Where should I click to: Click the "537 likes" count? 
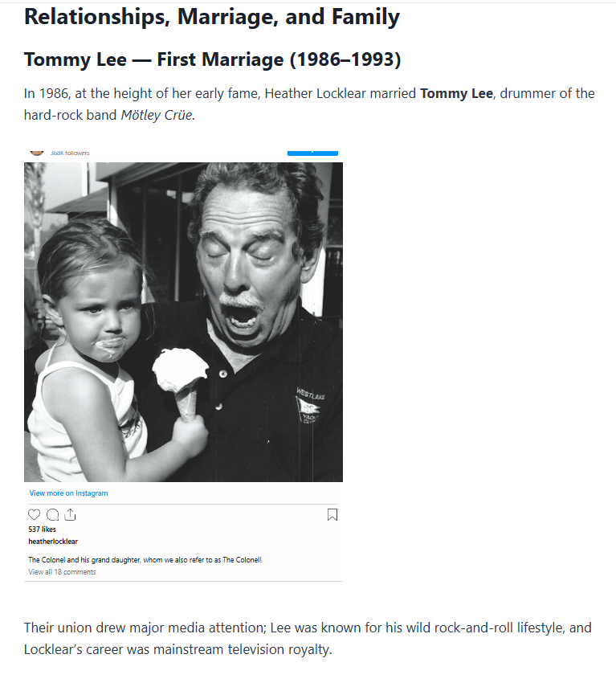pos(42,530)
